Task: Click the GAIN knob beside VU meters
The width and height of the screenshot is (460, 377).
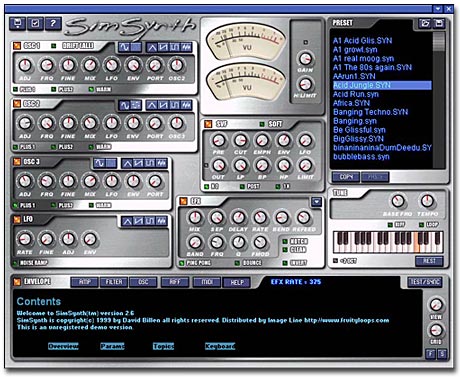Action: [305, 59]
